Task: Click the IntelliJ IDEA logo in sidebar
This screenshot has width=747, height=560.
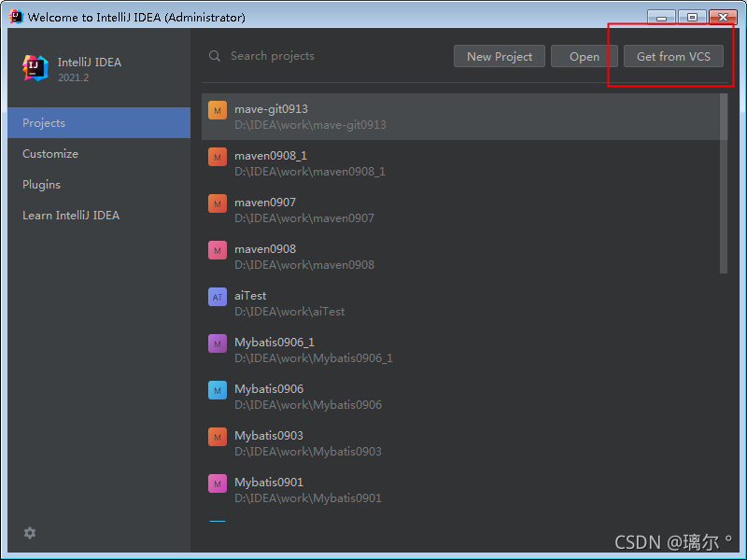Action: (x=35, y=68)
